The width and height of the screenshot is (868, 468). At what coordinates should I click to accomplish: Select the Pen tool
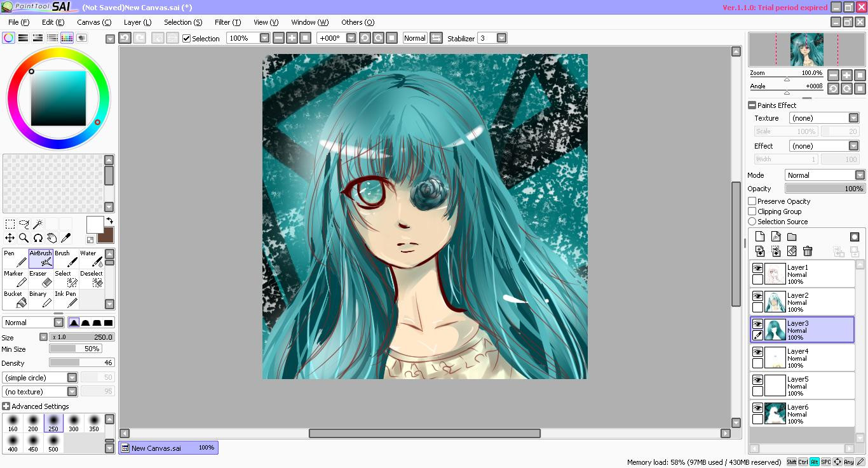click(x=15, y=258)
